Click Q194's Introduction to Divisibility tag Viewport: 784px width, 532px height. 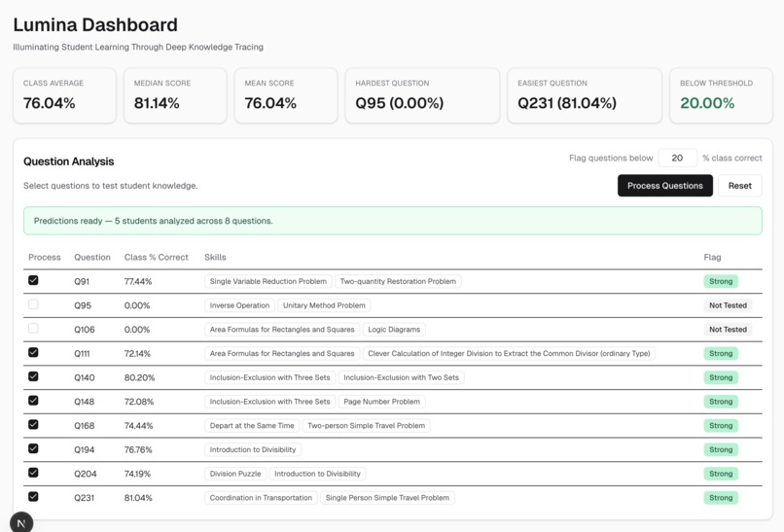(253, 449)
